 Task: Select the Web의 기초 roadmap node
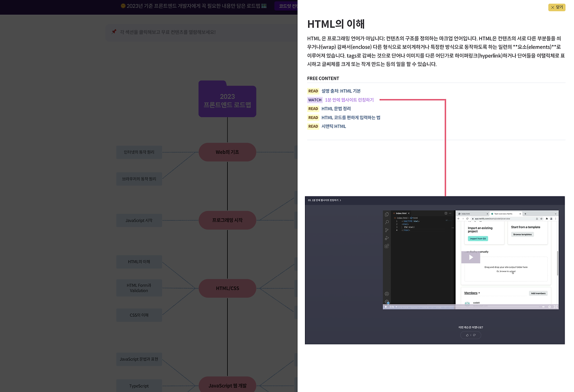[x=227, y=152]
